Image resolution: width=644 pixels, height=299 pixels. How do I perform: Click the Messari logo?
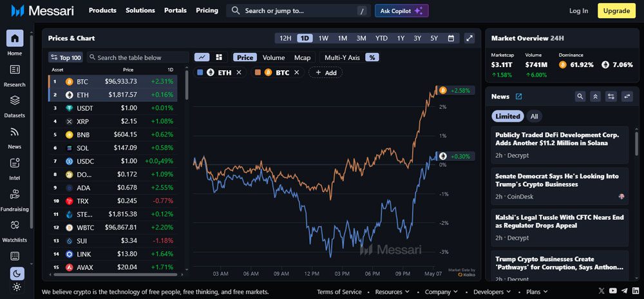pos(43,11)
